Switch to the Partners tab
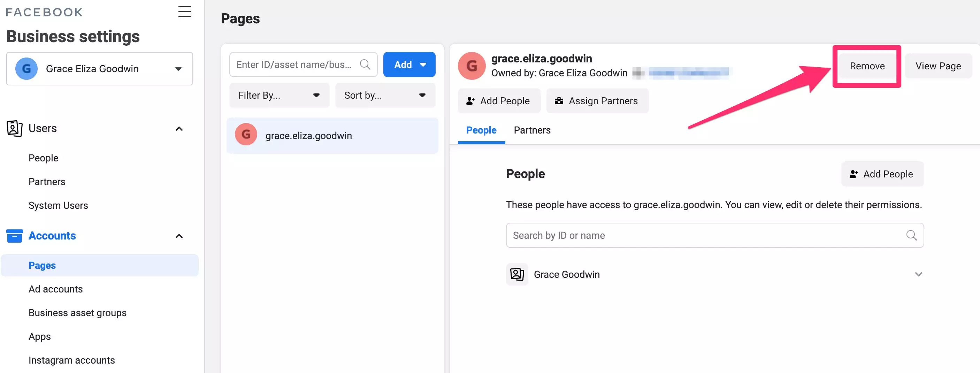Screen dimensions: 980x373 coord(532,130)
